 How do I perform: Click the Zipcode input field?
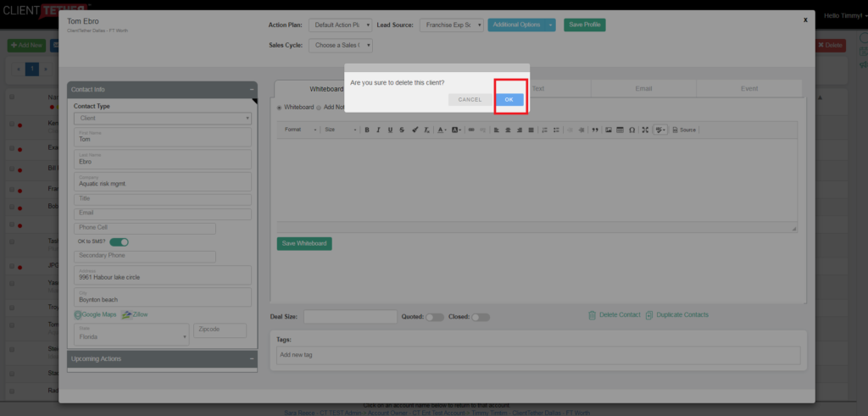pos(220,330)
